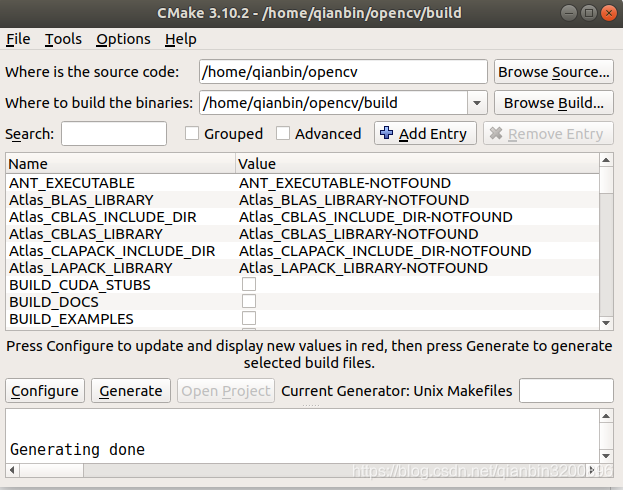Click the output log scroll left arrow
Image resolution: width=623 pixels, height=490 pixels.
pos(12,470)
